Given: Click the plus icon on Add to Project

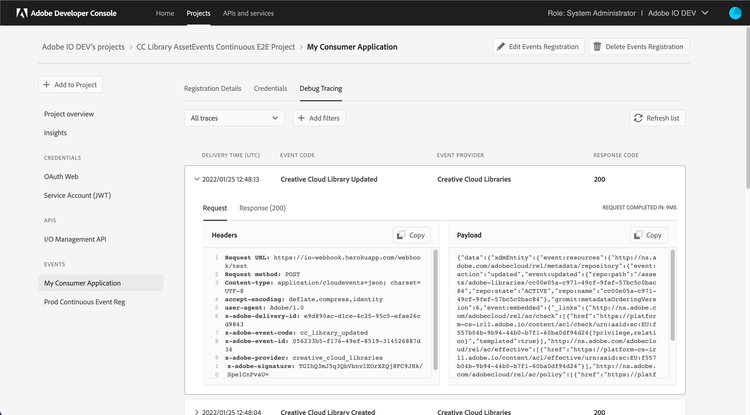Looking at the screenshot, I should 49,86.
